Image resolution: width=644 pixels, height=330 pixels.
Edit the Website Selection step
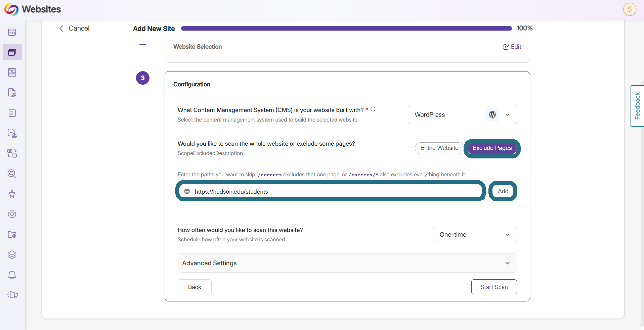(512, 47)
